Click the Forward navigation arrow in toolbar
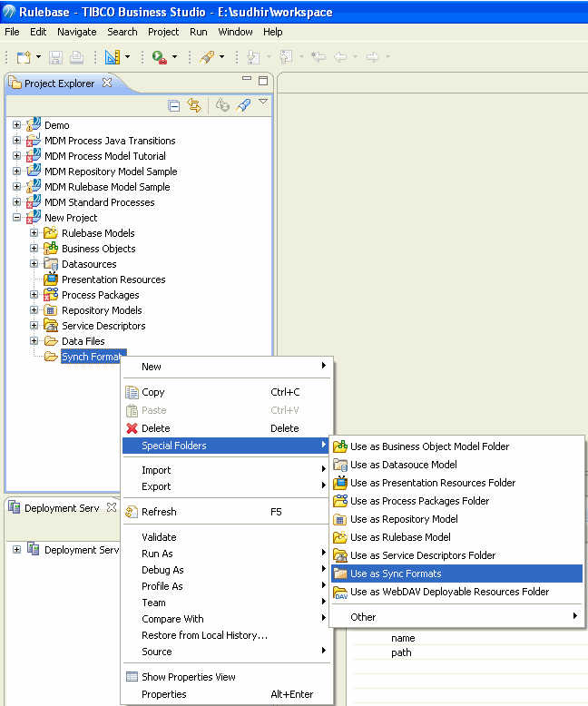The height and width of the screenshot is (706, 588). [373, 57]
